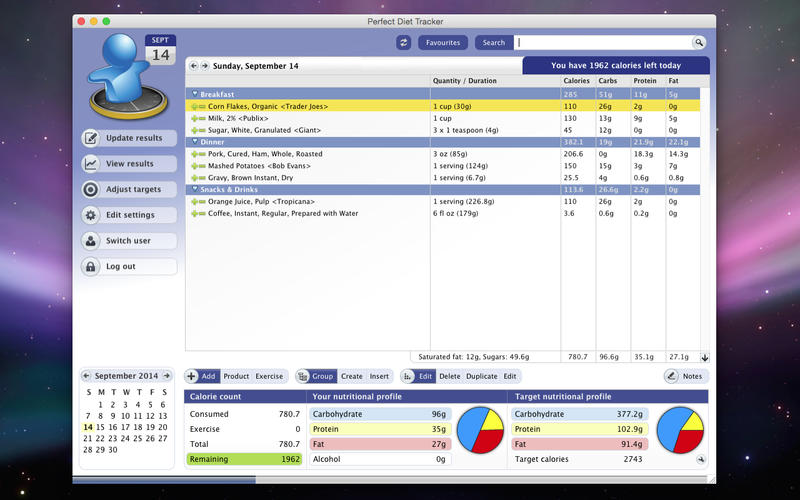
Task: Collapse the Breakfast meal group
Action: 195,94
